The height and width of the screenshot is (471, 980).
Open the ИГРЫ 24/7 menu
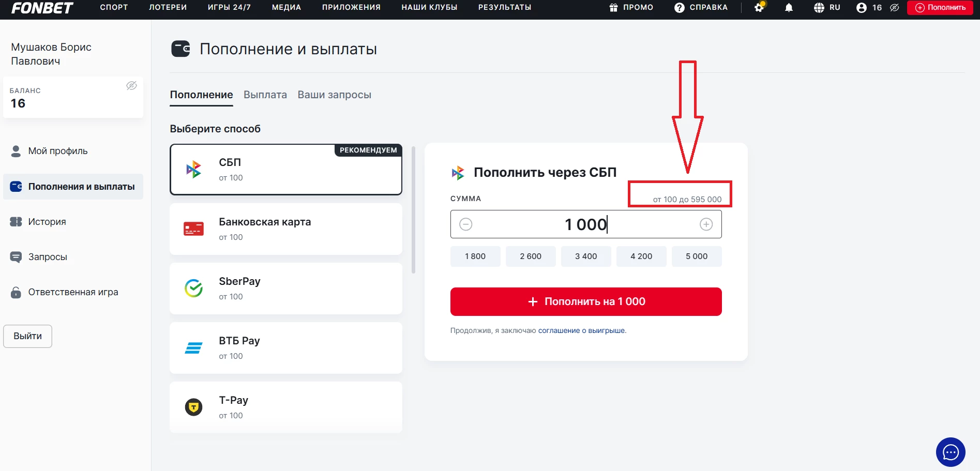[229, 8]
